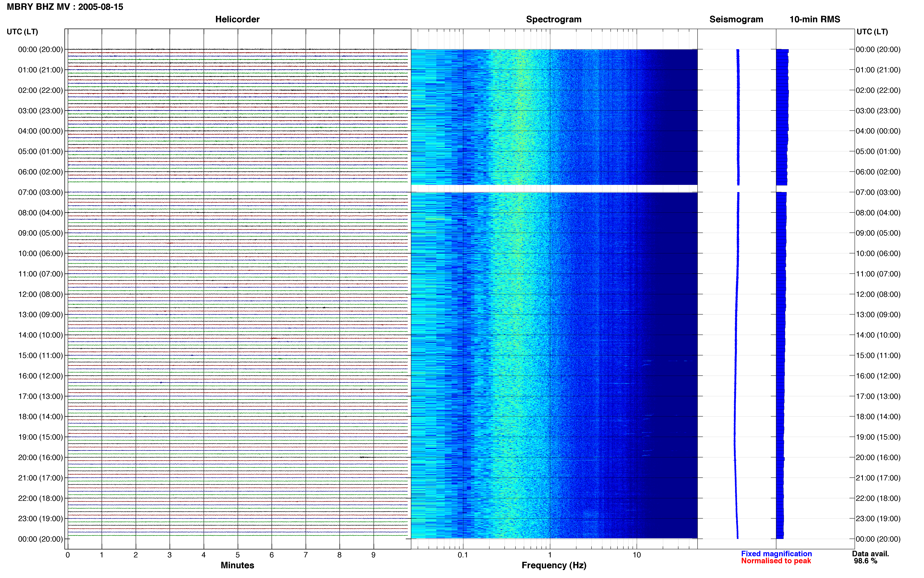This screenshot has width=924, height=578.
Task: Click the 5 tick label on Minutes axis
Action: [238, 555]
